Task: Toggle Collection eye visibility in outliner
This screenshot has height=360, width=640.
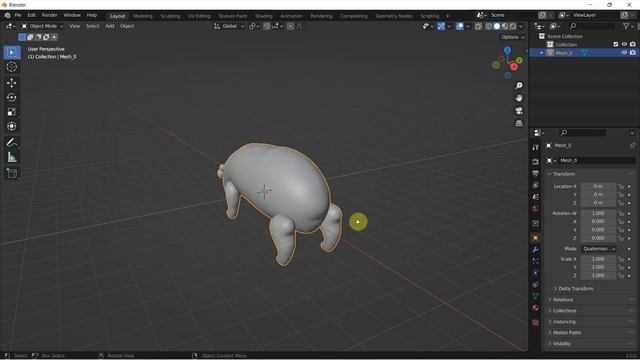Action: (x=624, y=44)
